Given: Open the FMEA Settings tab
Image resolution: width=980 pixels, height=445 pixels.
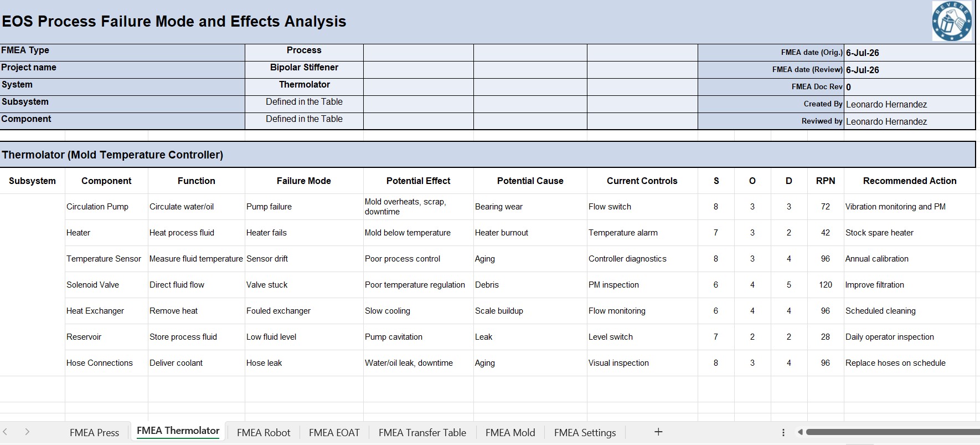Looking at the screenshot, I should coord(585,433).
